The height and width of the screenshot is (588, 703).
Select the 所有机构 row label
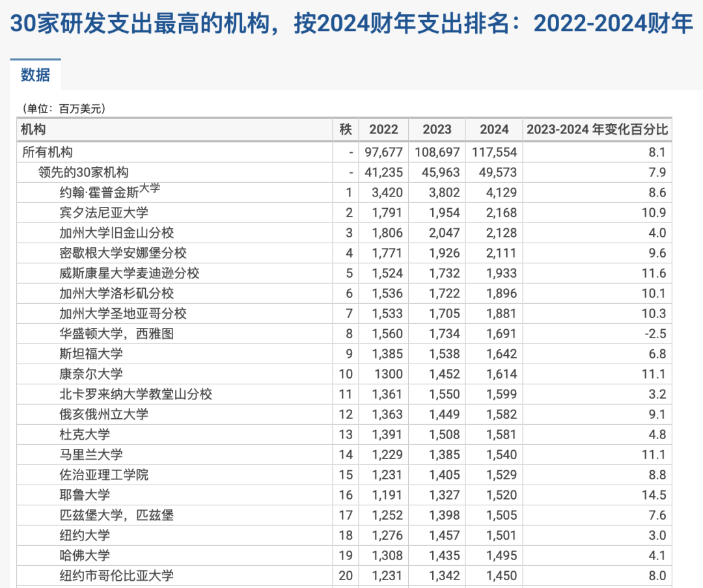point(47,152)
